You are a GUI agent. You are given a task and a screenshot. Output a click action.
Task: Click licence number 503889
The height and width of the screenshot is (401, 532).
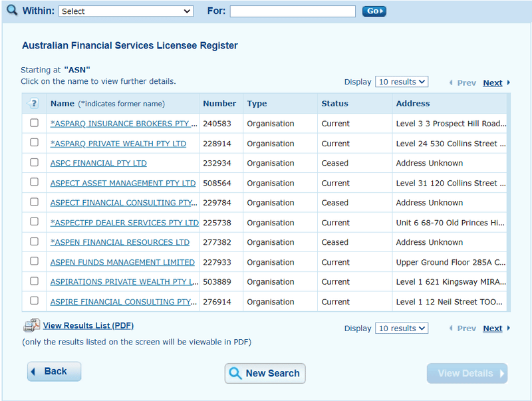pos(217,282)
